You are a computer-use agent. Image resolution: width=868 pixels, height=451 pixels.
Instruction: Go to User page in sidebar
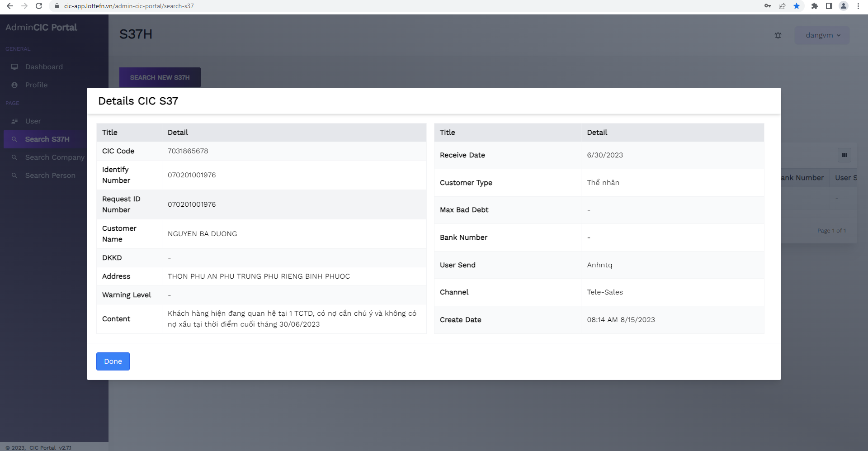click(x=33, y=121)
